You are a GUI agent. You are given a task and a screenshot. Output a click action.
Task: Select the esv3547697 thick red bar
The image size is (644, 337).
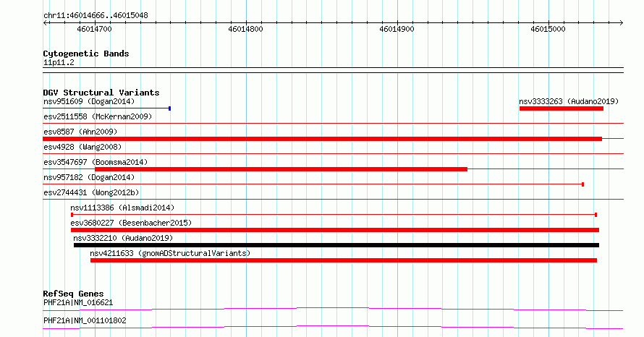(281, 169)
